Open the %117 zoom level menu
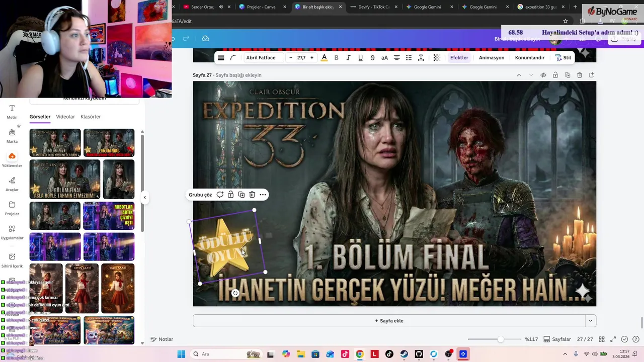This screenshot has width=644, height=362. click(531, 339)
